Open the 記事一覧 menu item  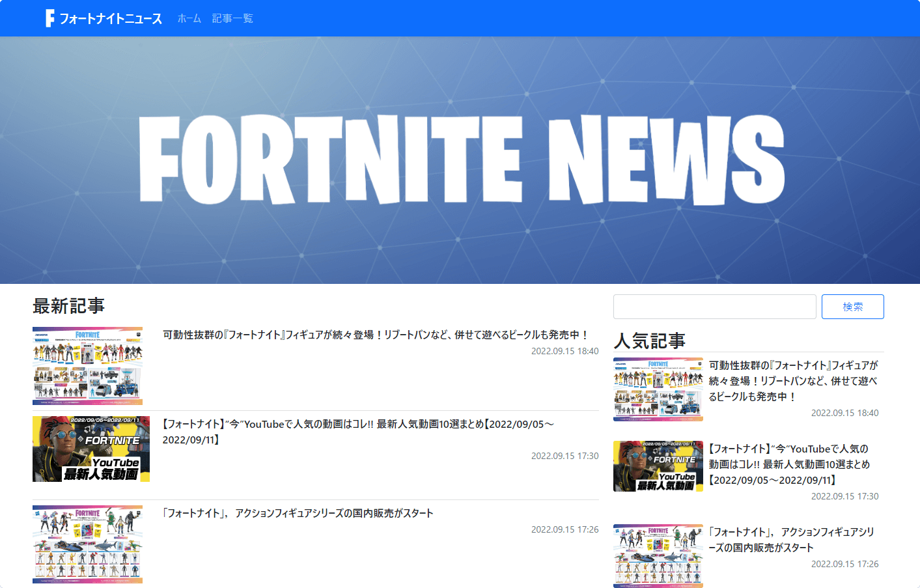coord(232,19)
